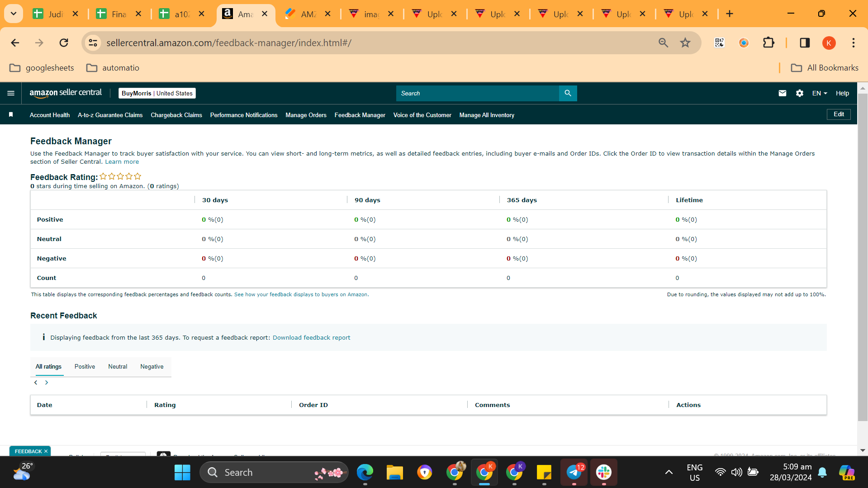Open Feedback Manager nav item
The image size is (868, 488).
360,115
